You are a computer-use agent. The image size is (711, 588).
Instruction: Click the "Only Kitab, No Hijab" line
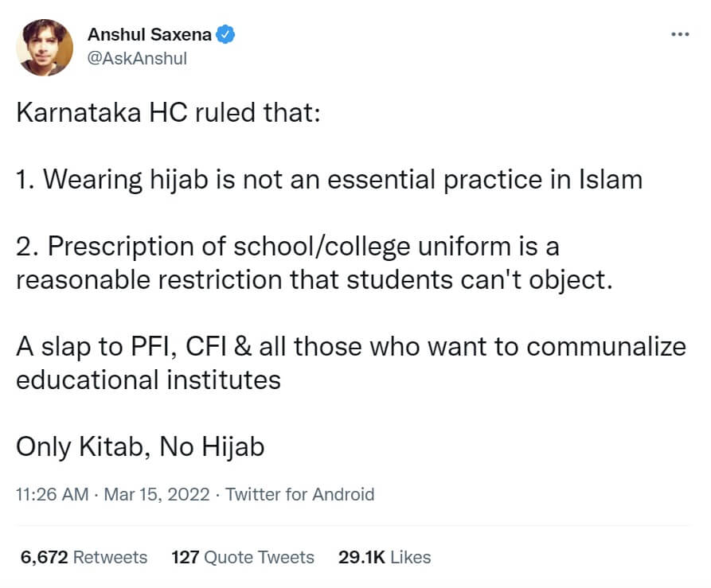pyautogui.click(x=140, y=447)
